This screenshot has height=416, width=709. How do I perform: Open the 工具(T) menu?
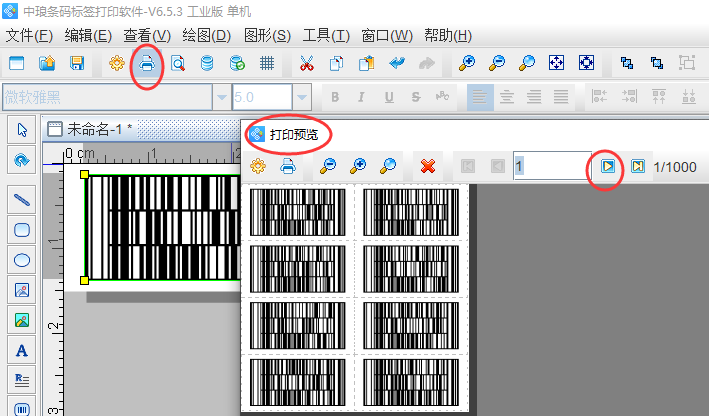[x=326, y=36]
